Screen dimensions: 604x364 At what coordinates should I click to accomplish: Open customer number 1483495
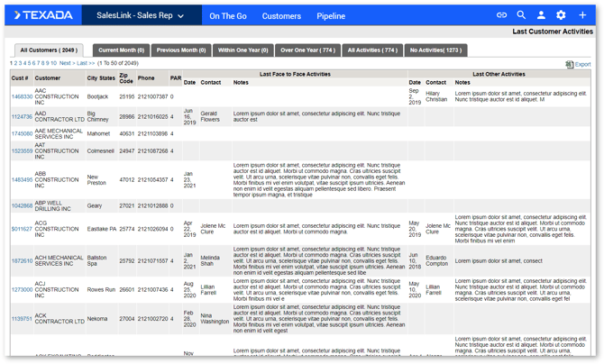click(22, 179)
